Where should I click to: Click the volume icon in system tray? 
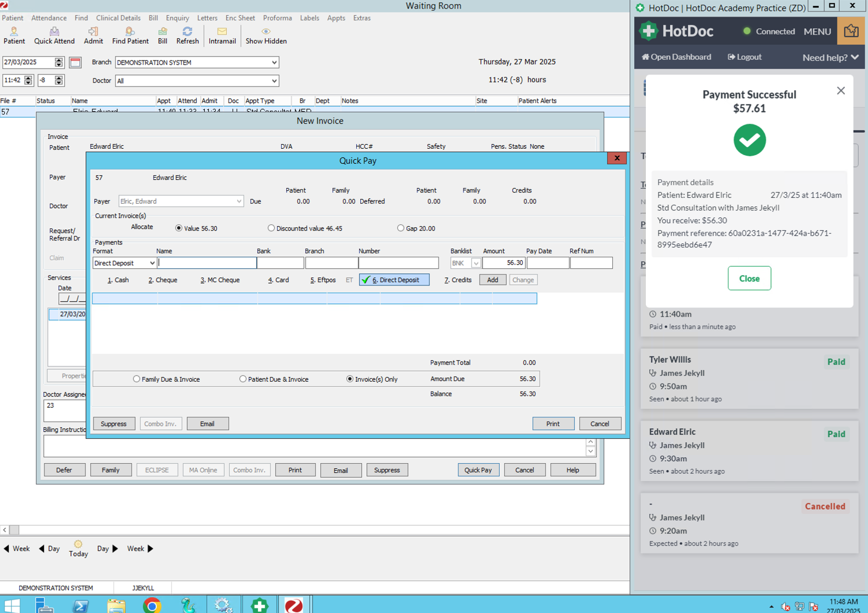(x=785, y=607)
